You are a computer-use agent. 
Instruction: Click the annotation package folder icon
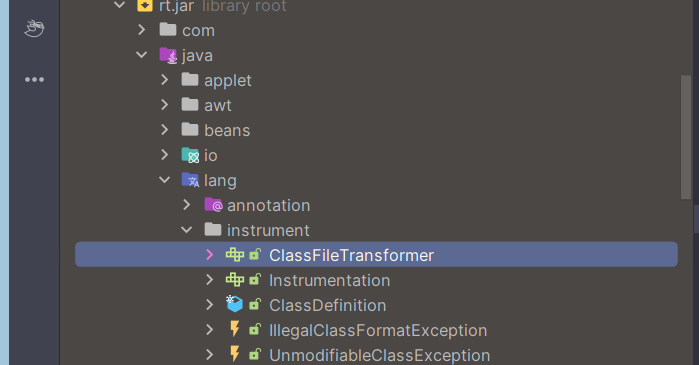tap(213, 205)
